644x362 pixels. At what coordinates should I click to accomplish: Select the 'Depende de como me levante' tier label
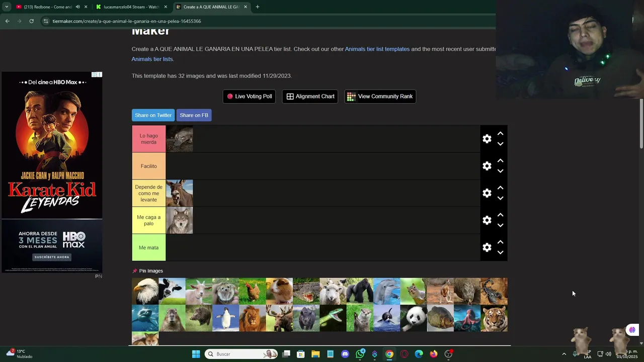pos(149,193)
